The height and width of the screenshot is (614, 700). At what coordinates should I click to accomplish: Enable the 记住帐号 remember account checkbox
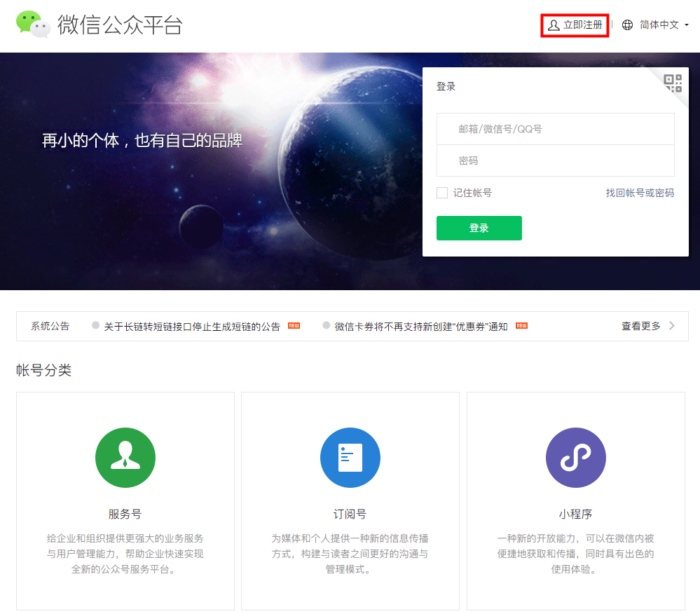click(442, 192)
